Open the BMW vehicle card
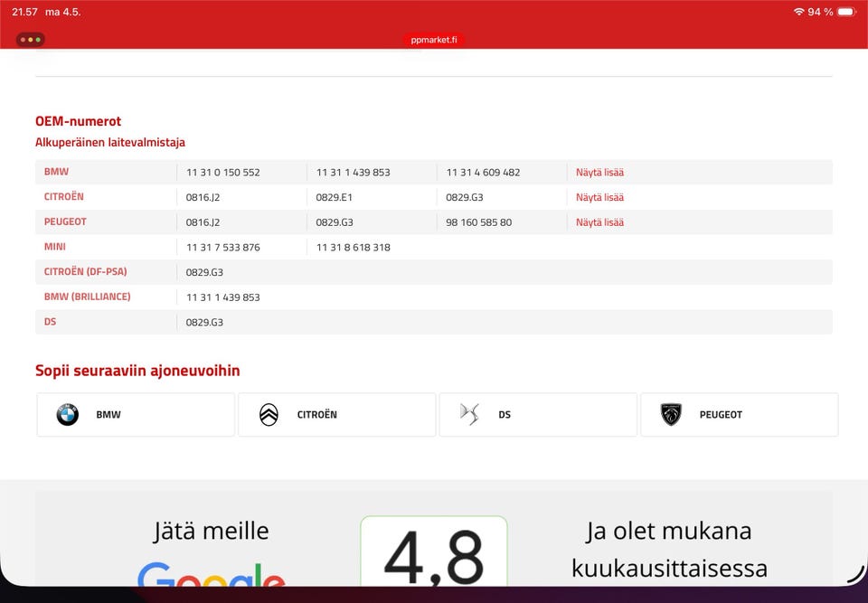Image resolution: width=868 pixels, height=603 pixels. tap(136, 415)
